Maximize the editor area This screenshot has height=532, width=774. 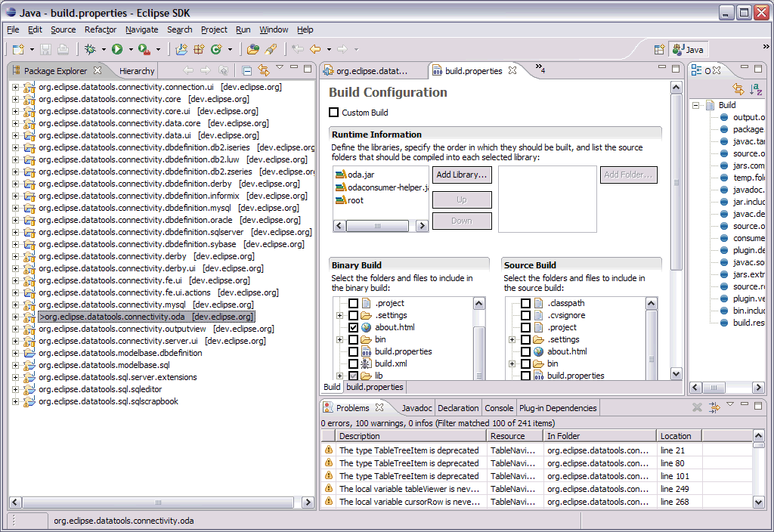[x=676, y=69]
